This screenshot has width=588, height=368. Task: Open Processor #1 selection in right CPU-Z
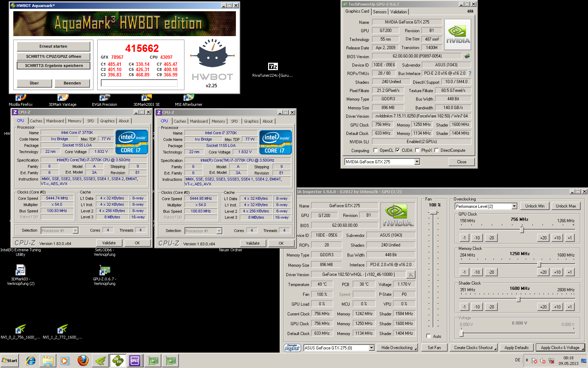[x=203, y=231]
